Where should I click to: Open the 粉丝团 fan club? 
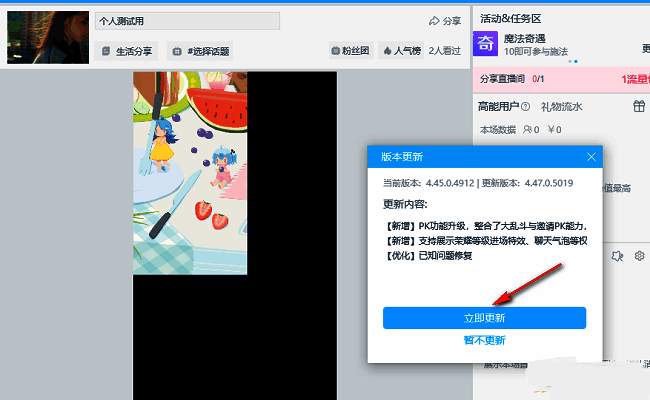pos(351,51)
